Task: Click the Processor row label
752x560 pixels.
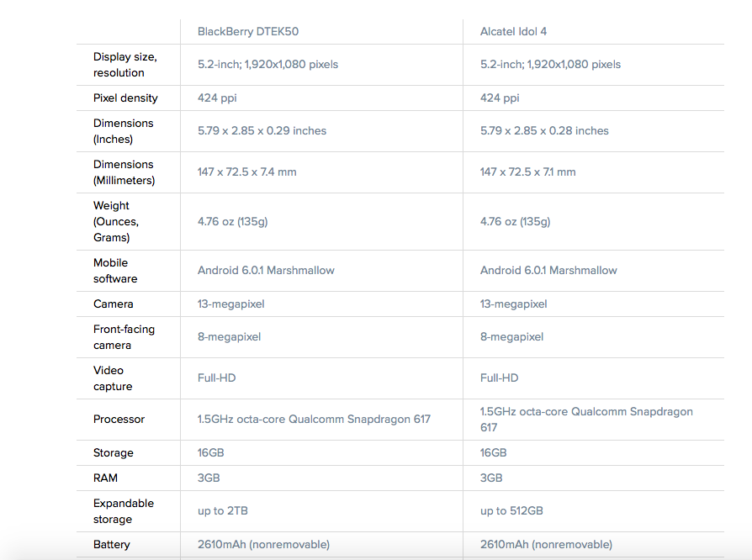Action: 119,420
